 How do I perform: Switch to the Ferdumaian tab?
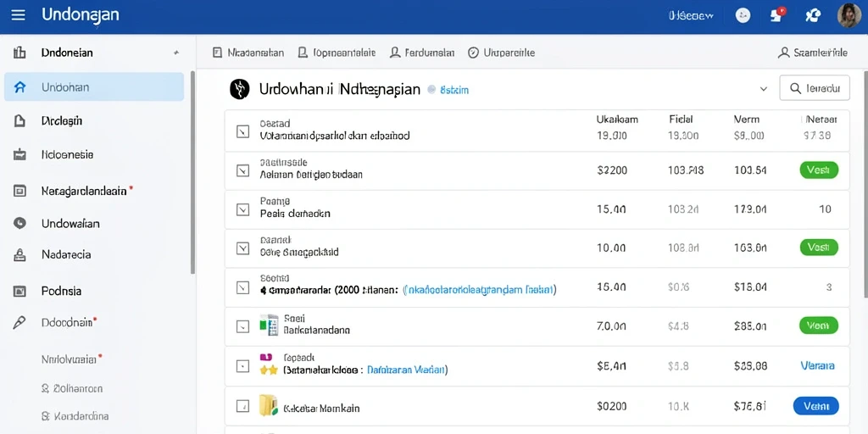pyautogui.click(x=422, y=53)
